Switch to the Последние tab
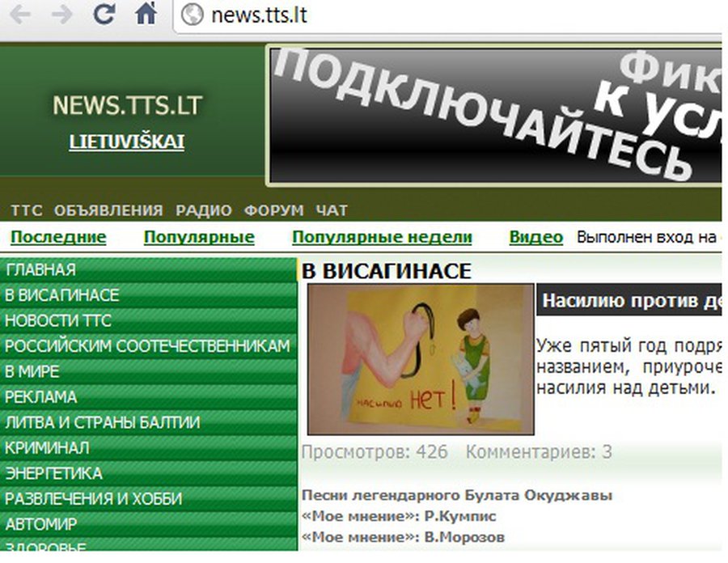Image resolution: width=728 pixels, height=563 pixels. 60,236
